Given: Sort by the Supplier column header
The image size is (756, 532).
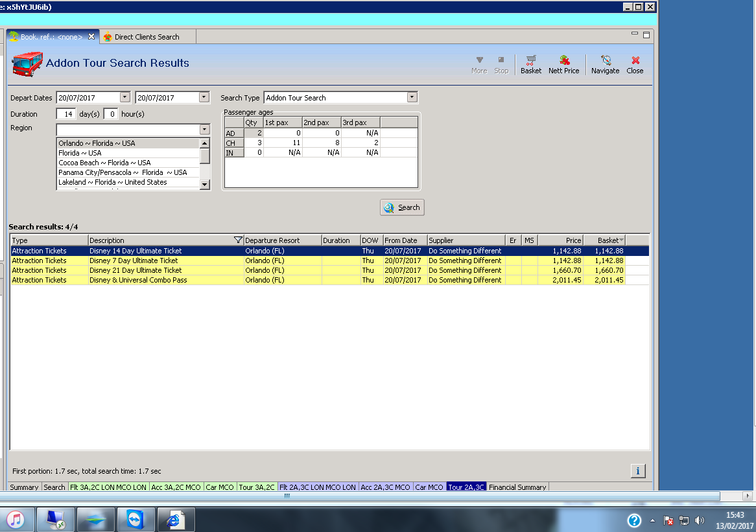Looking at the screenshot, I should 466,240.
